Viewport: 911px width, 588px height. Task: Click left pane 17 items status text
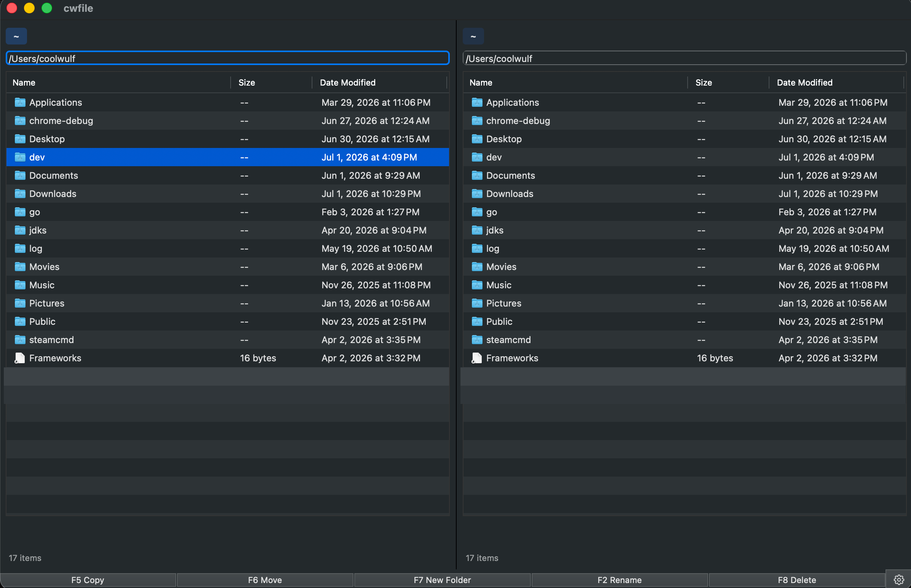tap(25, 558)
